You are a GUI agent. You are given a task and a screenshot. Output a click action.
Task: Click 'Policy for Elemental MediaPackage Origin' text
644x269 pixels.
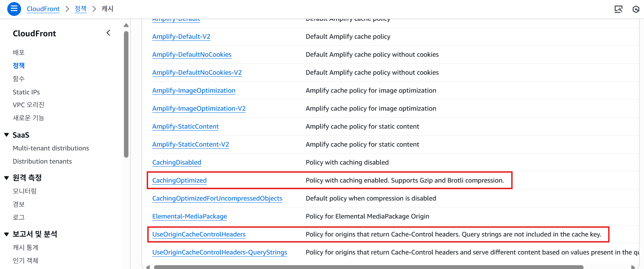click(x=367, y=216)
